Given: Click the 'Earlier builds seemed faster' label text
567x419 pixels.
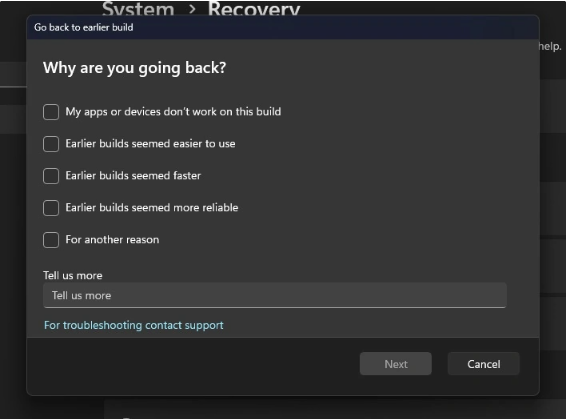Looking at the screenshot, I should coord(133,176).
